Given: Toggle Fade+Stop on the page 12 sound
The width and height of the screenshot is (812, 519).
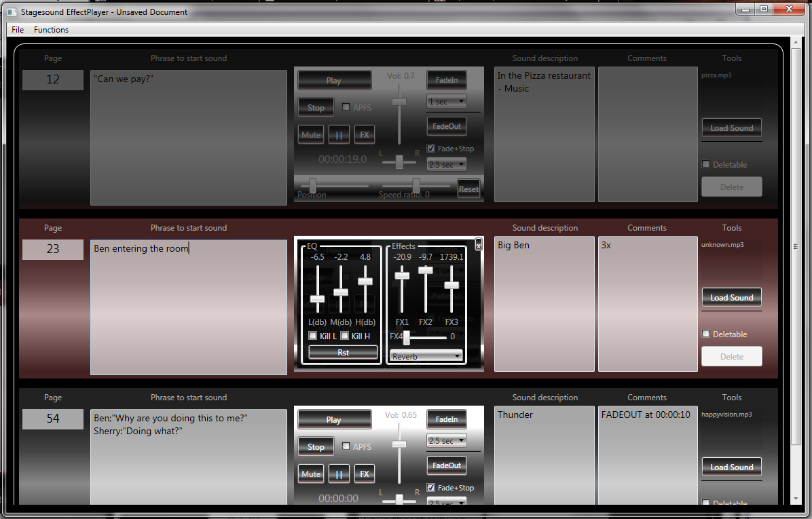Looking at the screenshot, I should coord(431,148).
